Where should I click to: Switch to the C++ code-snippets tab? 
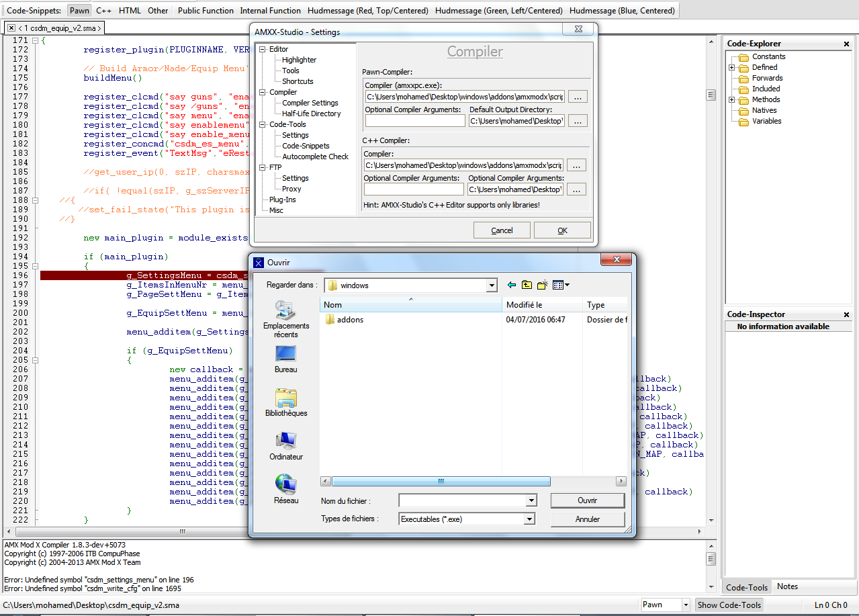103,11
